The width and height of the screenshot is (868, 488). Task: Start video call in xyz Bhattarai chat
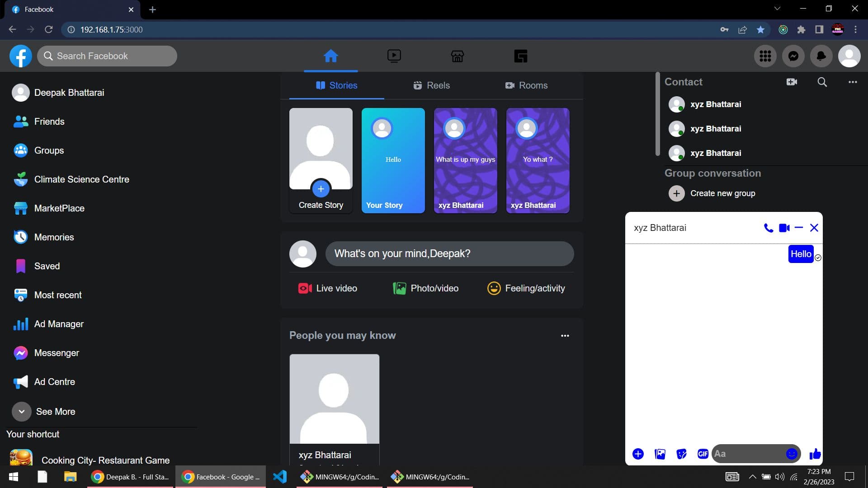click(784, 228)
